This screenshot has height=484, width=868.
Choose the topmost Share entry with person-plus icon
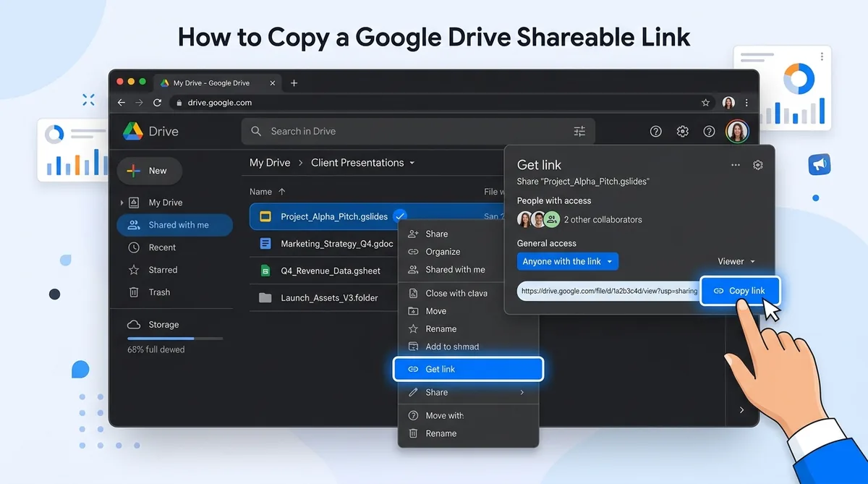tap(468, 234)
